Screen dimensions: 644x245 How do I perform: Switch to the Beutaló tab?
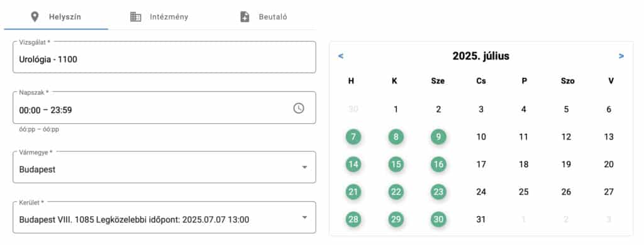pos(264,17)
